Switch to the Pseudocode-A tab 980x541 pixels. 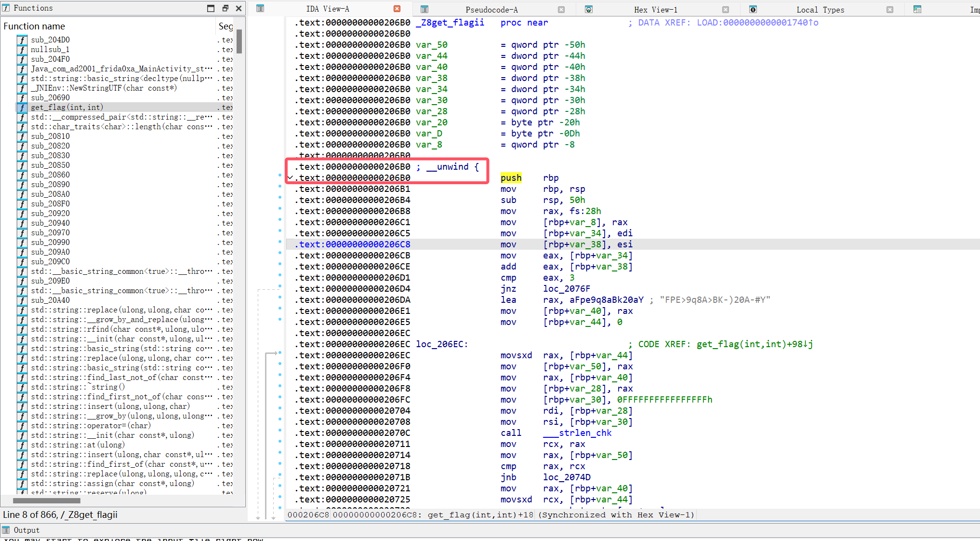tap(491, 10)
